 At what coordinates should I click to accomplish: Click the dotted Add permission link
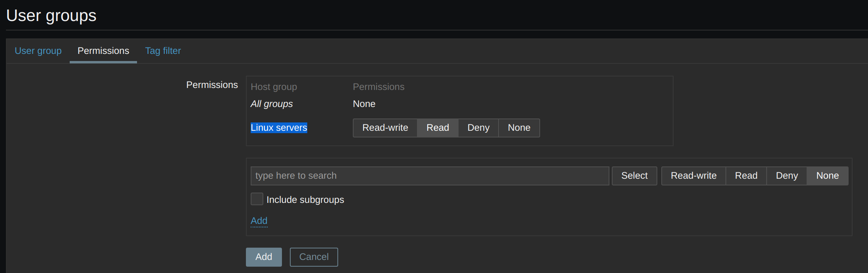click(x=259, y=221)
